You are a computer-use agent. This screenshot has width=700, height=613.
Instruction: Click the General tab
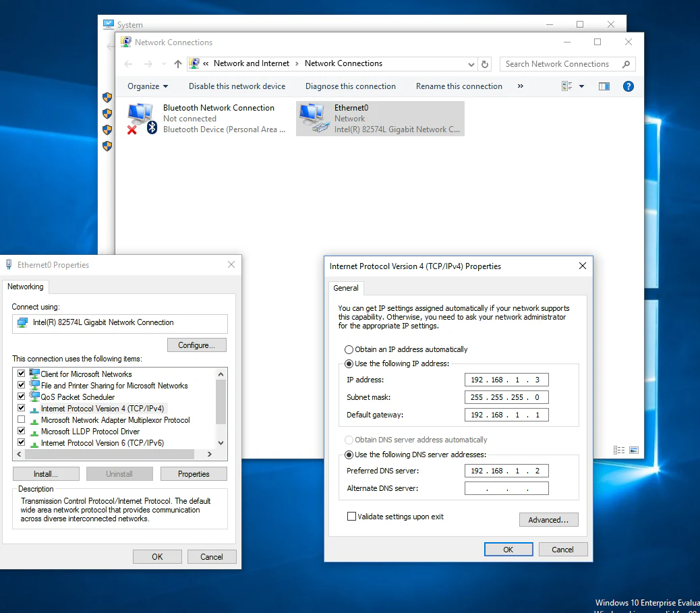click(346, 288)
